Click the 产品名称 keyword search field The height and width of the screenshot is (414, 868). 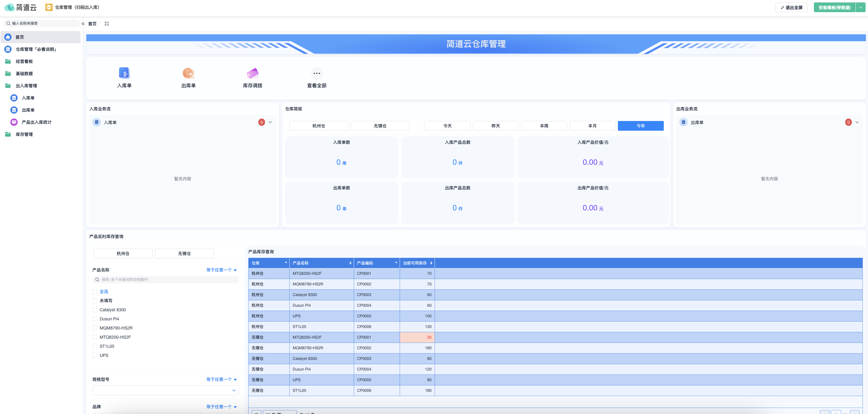click(165, 279)
